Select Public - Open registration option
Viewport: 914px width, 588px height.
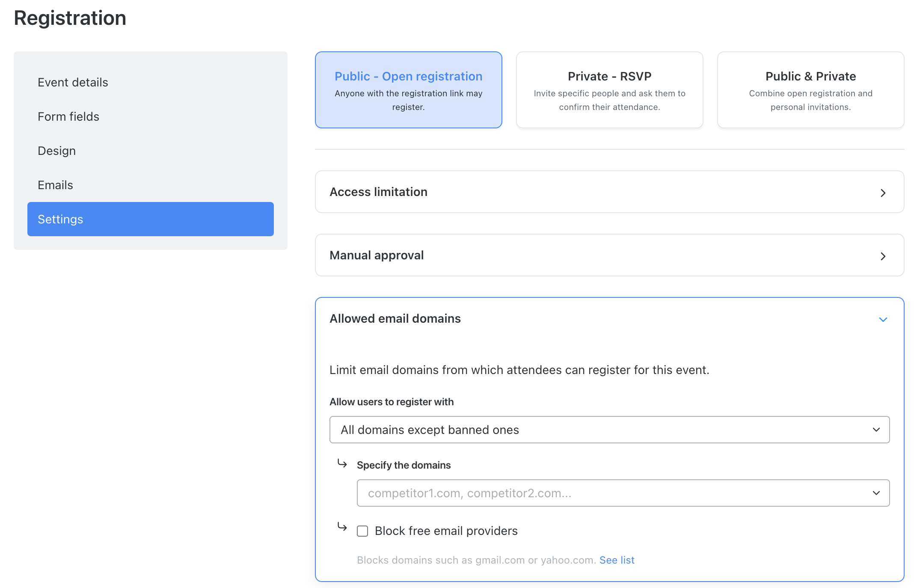coord(408,90)
